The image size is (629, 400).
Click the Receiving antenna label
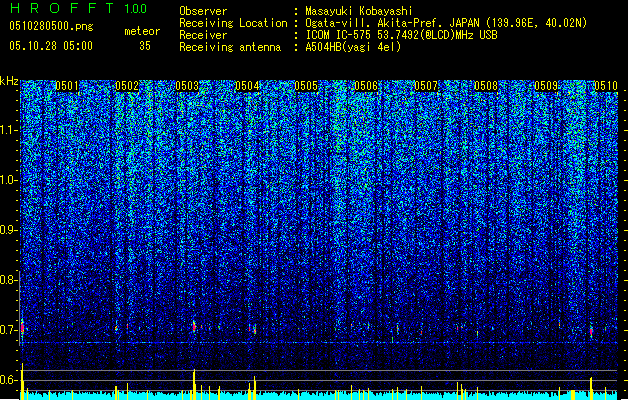[x=230, y=47]
